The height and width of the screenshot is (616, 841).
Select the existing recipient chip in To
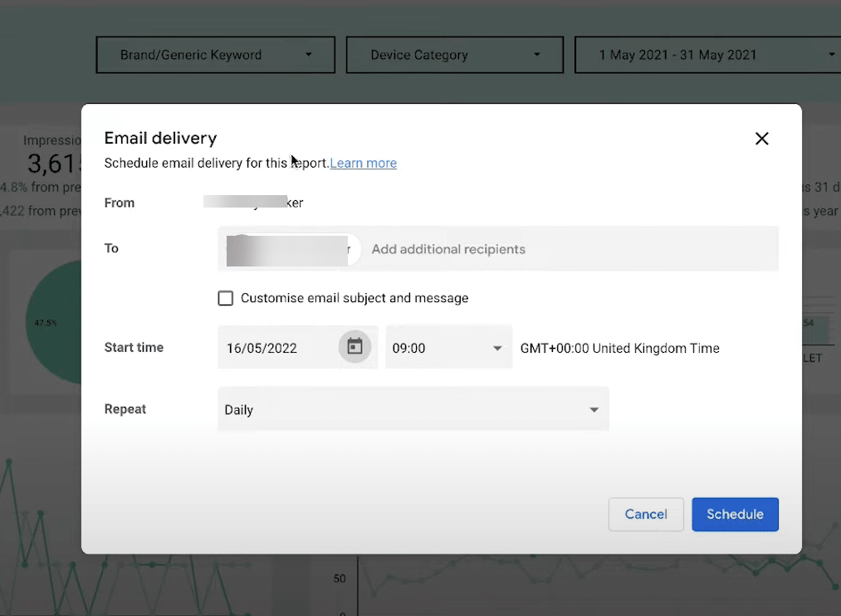291,249
